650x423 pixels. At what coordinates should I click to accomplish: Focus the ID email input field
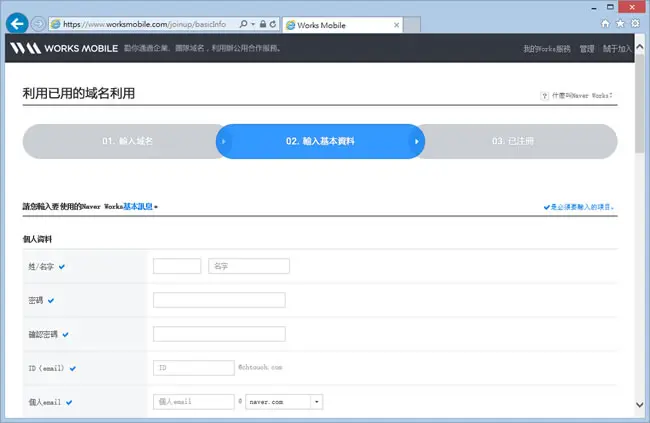(x=194, y=368)
